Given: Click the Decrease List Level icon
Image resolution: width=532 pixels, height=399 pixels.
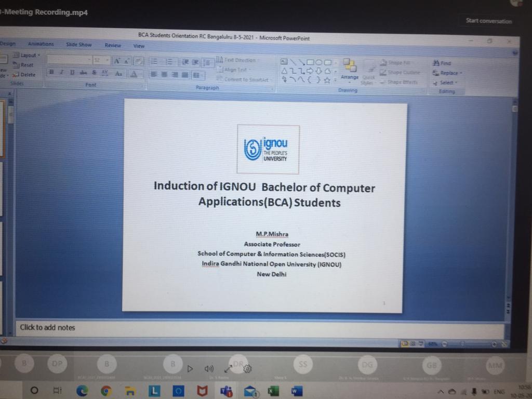Looking at the screenshot, I should [185, 62].
